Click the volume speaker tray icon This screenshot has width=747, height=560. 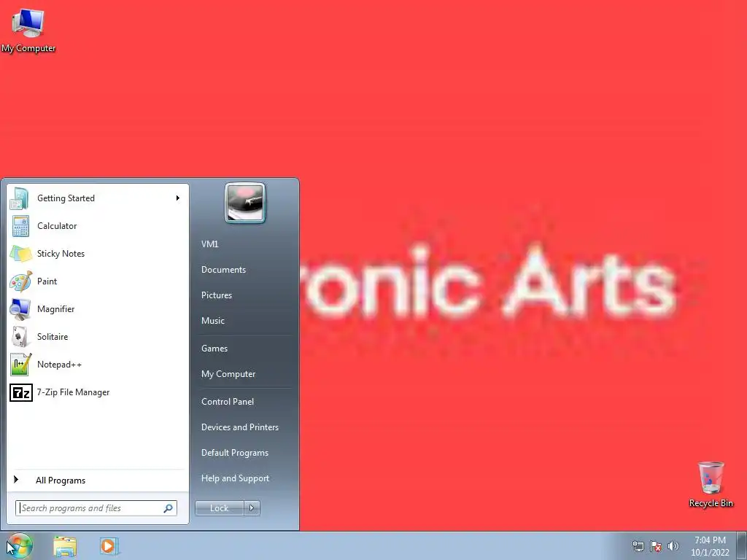[673, 546]
